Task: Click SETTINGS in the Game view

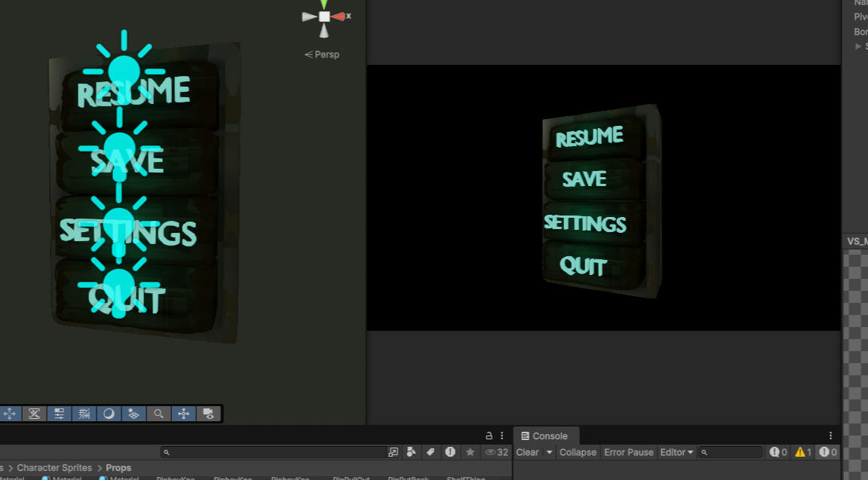Action: pyautogui.click(x=585, y=223)
